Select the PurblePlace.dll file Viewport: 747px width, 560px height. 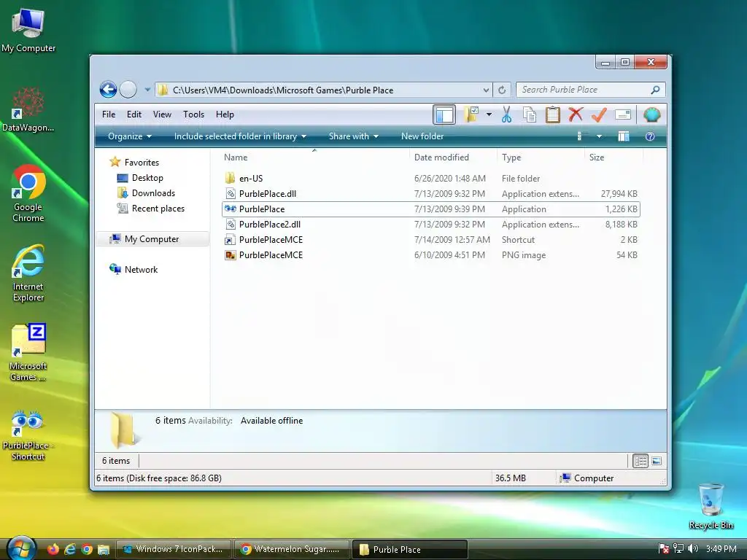pyautogui.click(x=430, y=194)
